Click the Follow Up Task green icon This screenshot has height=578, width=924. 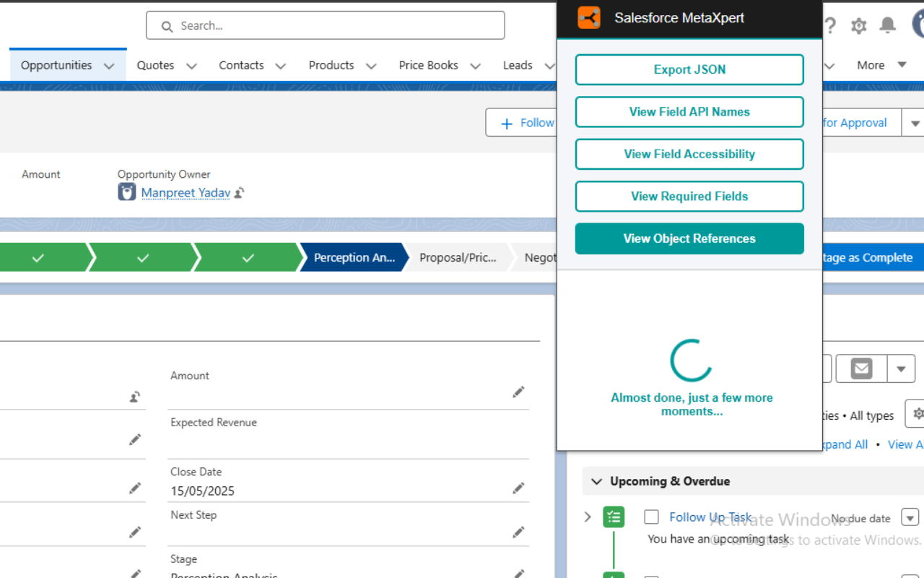click(614, 517)
